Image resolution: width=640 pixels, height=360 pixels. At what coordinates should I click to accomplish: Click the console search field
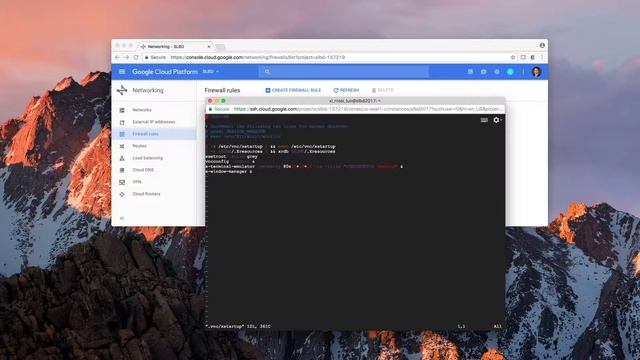[344, 72]
